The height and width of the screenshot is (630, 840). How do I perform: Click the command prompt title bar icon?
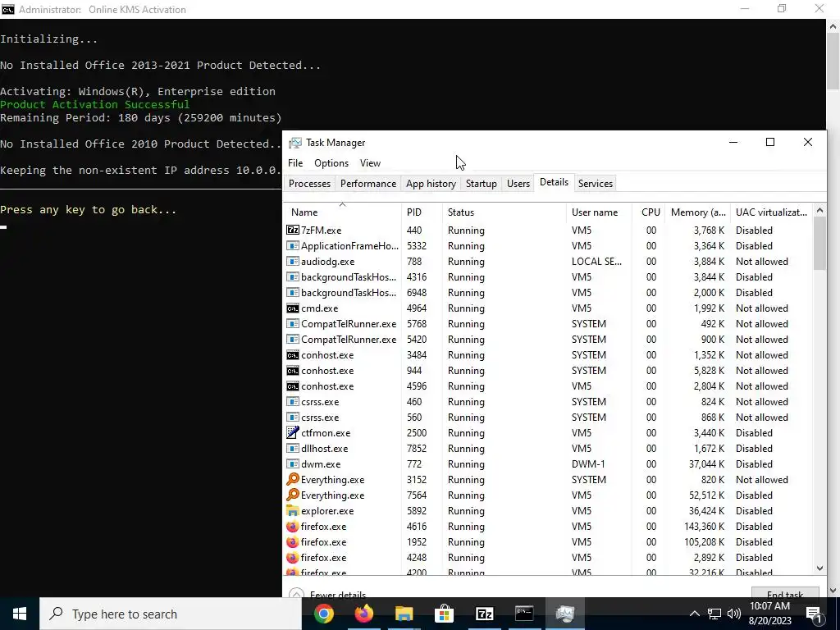click(7, 9)
